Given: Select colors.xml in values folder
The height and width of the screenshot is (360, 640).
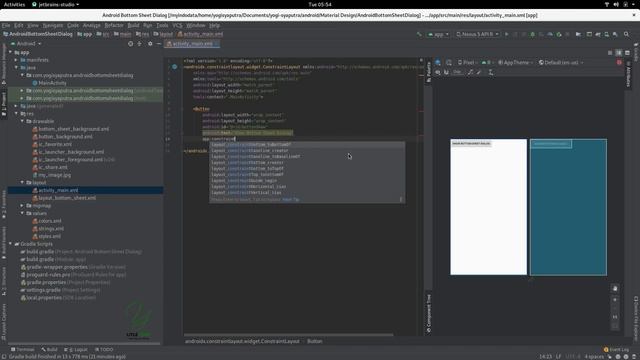Looking at the screenshot, I should pyautogui.click(x=49, y=221).
